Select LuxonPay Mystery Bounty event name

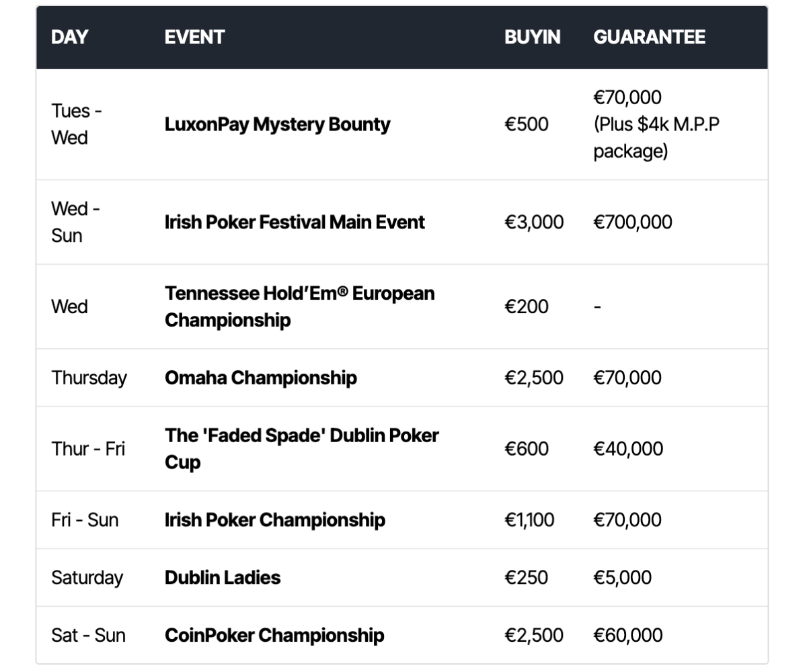click(277, 124)
